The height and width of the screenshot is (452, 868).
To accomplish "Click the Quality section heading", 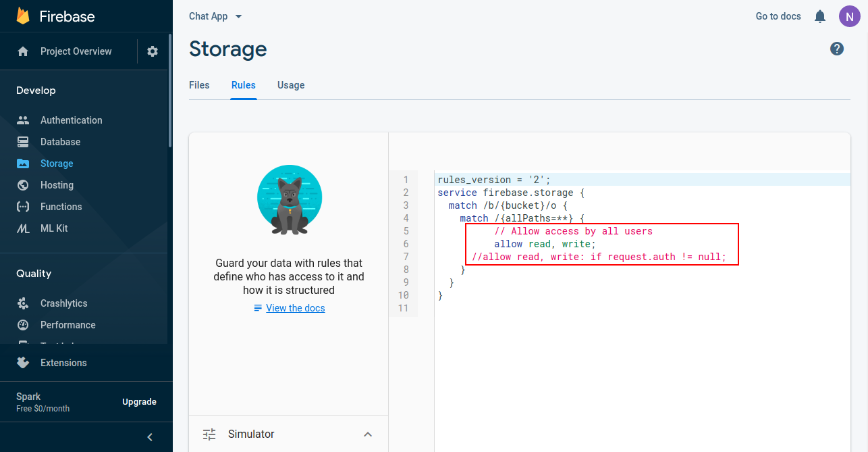I will (34, 274).
